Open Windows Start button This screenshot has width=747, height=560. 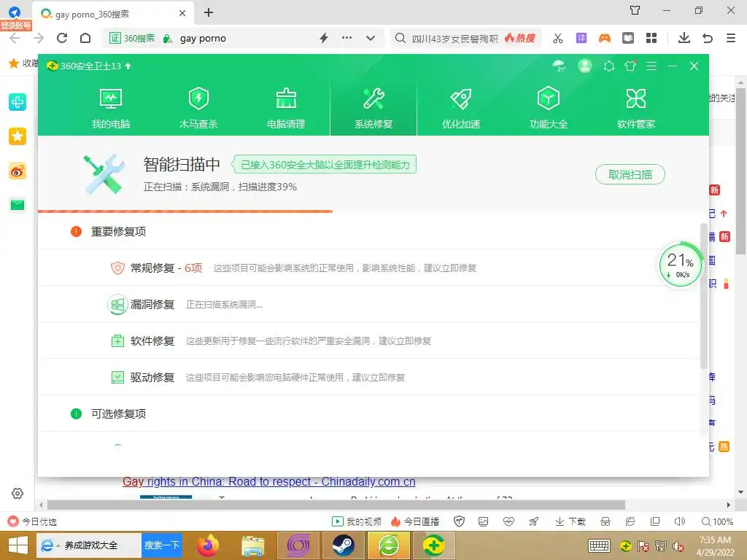[18, 545]
